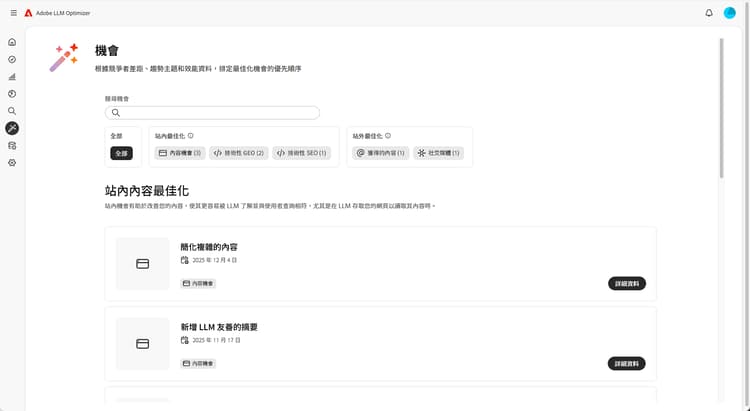Open the hamburger navigation menu
Image resolution: width=750 pixels, height=411 pixels.
pyautogui.click(x=13, y=13)
